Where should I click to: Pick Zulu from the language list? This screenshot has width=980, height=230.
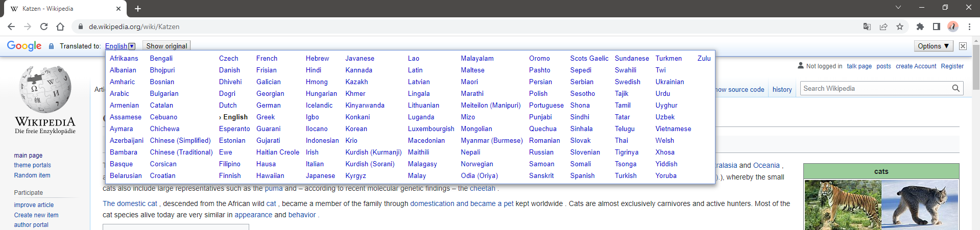click(x=704, y=58)
